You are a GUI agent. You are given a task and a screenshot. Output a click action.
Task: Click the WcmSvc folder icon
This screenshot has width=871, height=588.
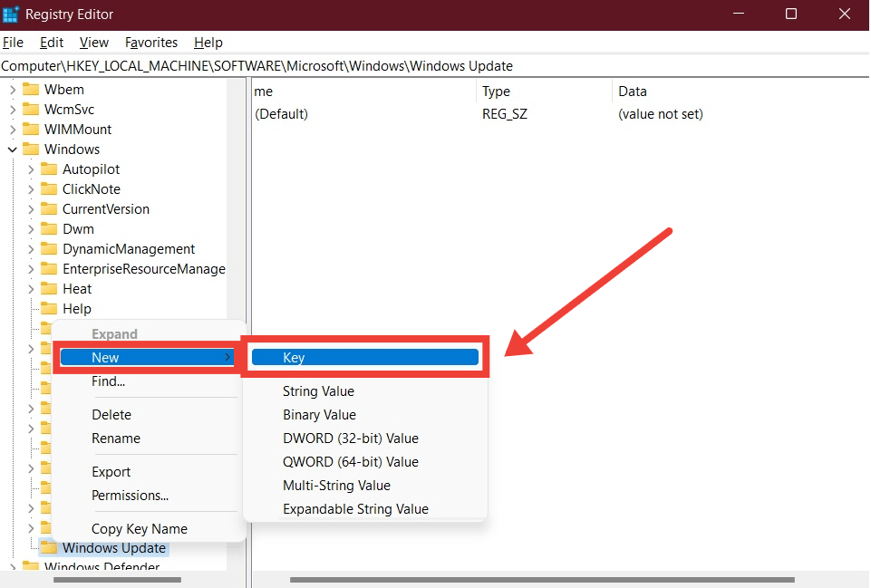(x=31, y=110)
